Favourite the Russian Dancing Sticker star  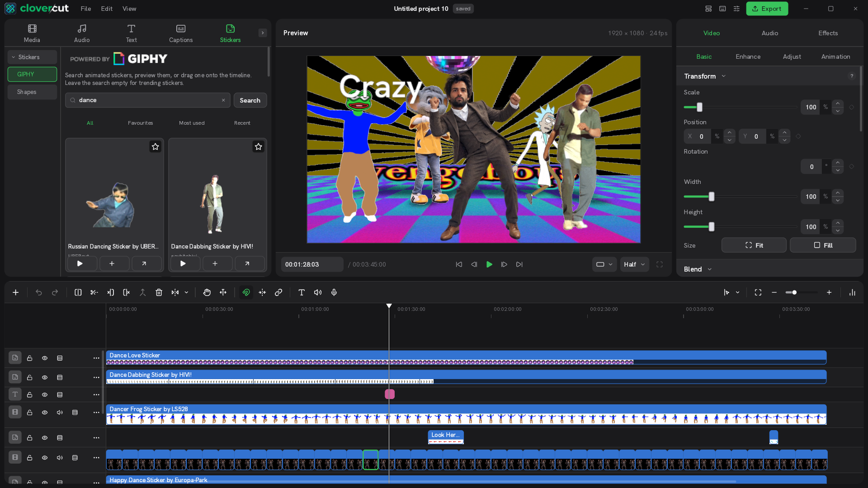[155, 146]
